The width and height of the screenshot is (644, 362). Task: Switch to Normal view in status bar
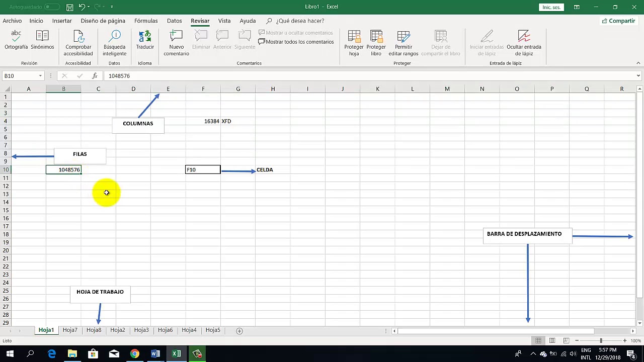pos(538,341)
